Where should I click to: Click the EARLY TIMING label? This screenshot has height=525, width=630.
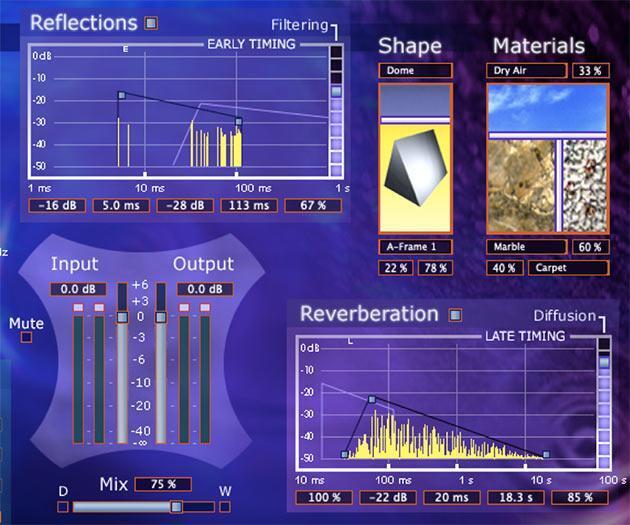pos(252,44)
